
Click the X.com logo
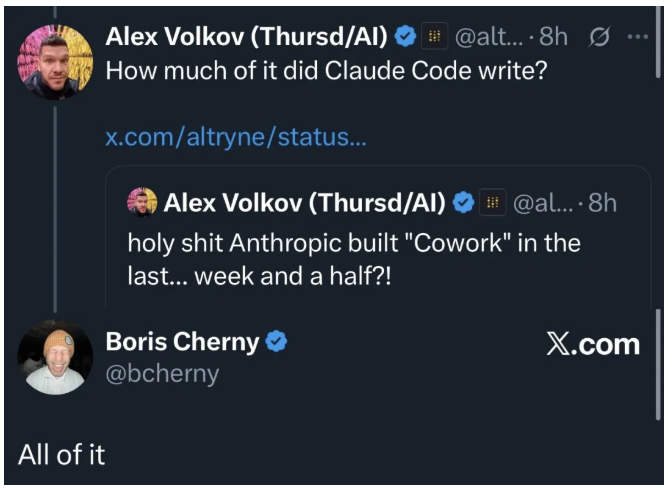(x=593, y=344)
